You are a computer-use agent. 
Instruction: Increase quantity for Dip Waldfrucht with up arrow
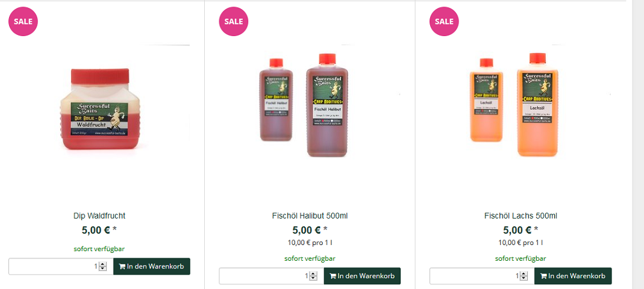click(x=102, y=264)
